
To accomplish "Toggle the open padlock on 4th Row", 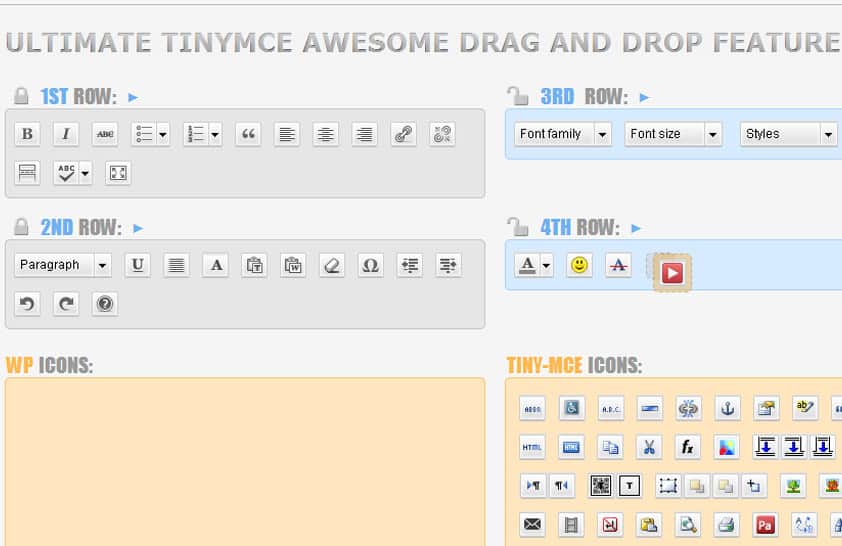I will pos(518,227).
